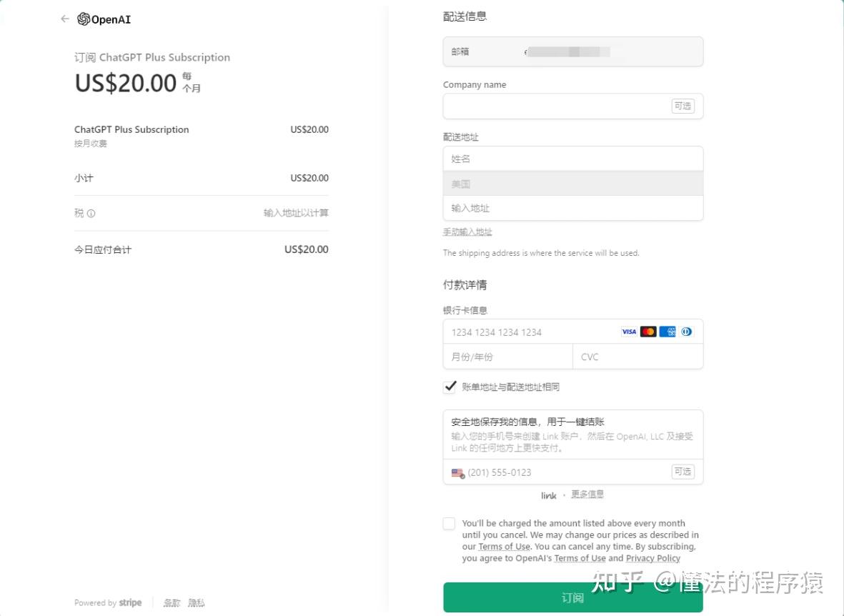Open the 条款 terms page

(x=171, y=602)
